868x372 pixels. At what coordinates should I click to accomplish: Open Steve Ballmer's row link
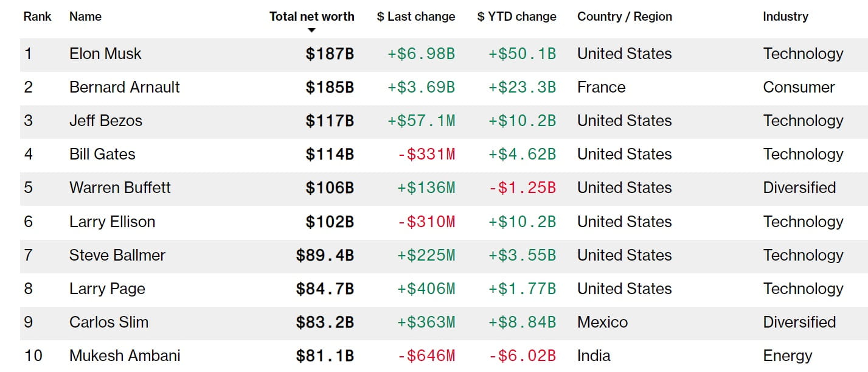tap(117, 255)
